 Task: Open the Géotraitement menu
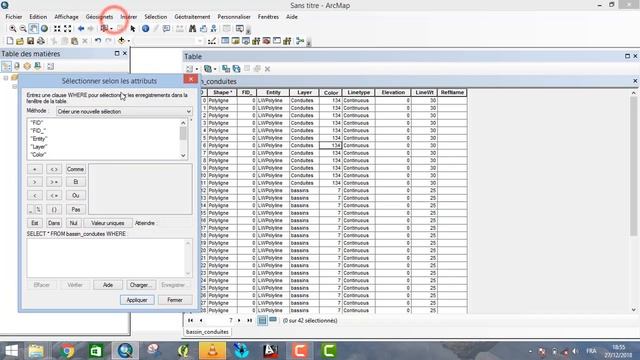click(x=192, y=17)
